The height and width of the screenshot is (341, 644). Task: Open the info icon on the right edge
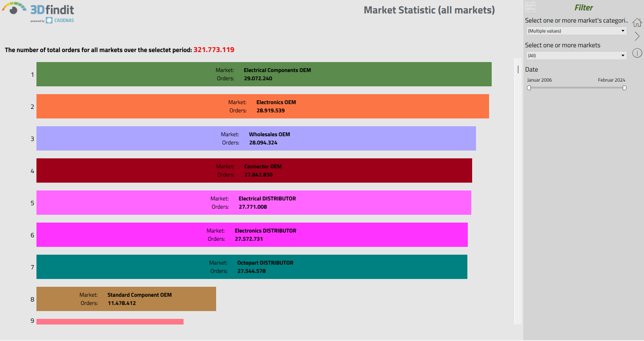637,52
